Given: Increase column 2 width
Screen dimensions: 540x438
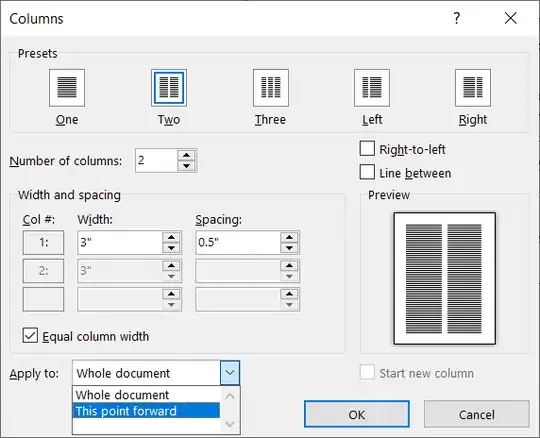Looking at the screenshot, I should 171,265.
